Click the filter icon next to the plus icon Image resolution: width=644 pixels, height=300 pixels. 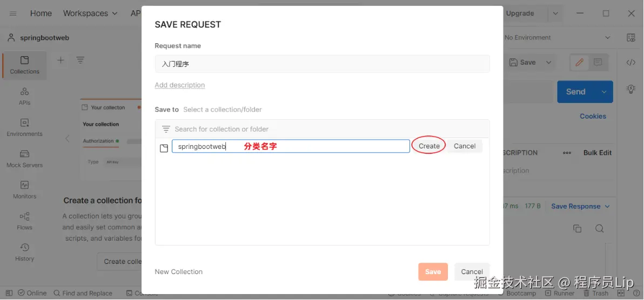(81, 60)
